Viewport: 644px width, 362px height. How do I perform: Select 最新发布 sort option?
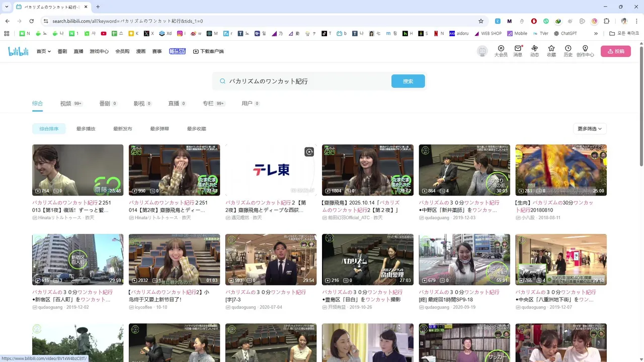point(123,129)
